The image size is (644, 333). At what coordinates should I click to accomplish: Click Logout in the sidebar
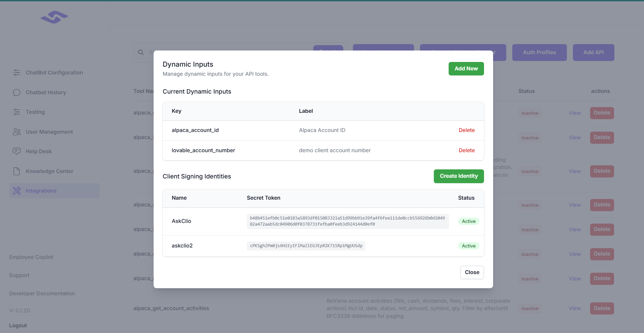tap(18, 325)
